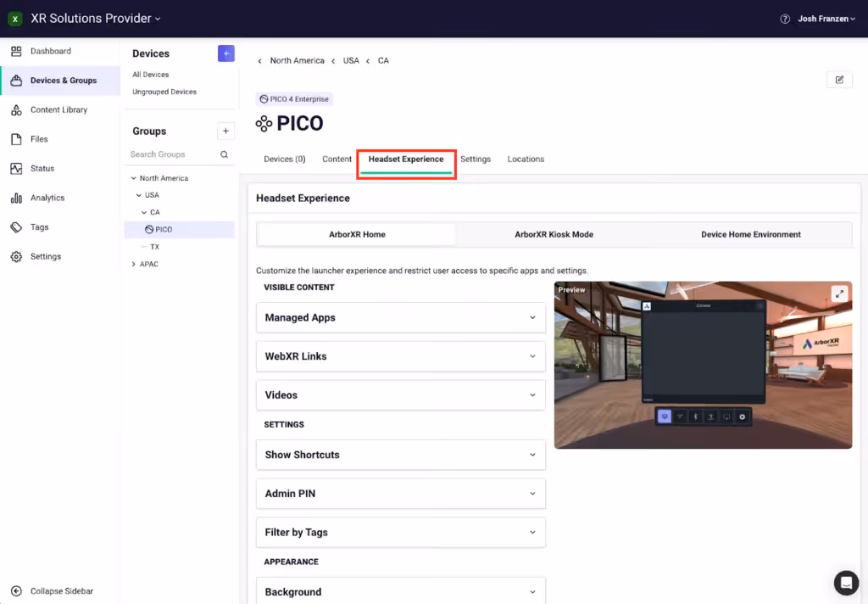
Task: Select the ArborXR Home mode tab
Action: pos(357,234)
